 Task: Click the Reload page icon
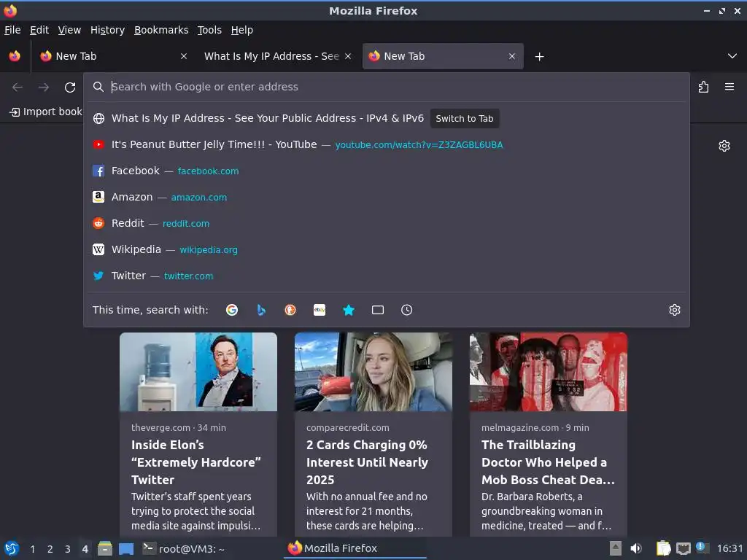[70, 87]
